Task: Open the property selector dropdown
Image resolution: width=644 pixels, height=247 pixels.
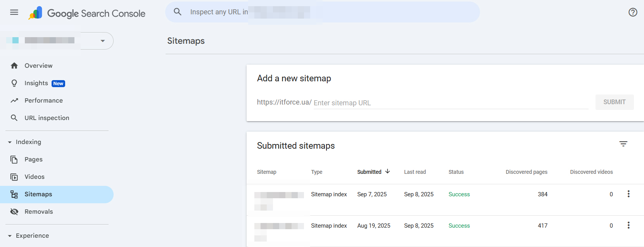Action: coord(102,41)
